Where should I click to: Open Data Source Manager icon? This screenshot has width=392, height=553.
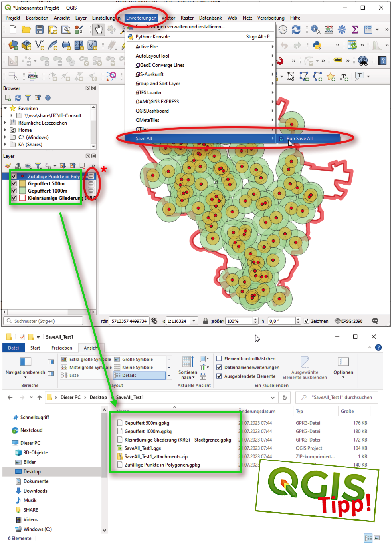(13, 45)
